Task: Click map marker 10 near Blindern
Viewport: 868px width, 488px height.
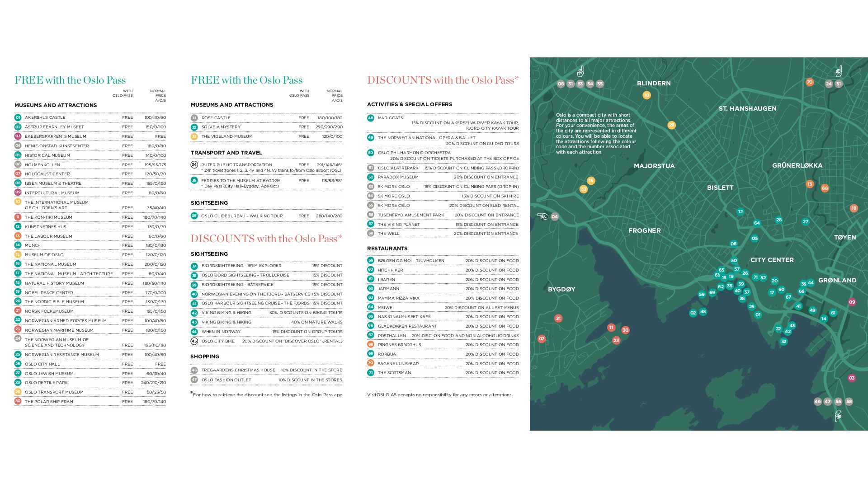Action: click(646, 95)
